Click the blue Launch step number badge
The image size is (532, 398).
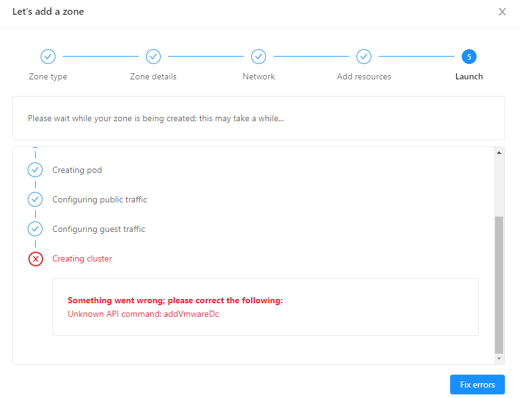tap(469, 56)
